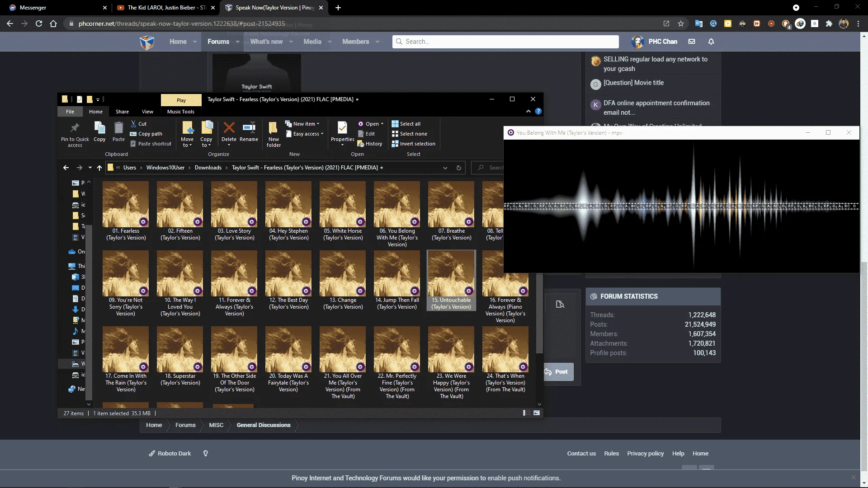The width and height of the screenshot is (868, 488).
Task: Open the Music Tools ribbon tab
Action: [x=181, y=112]
